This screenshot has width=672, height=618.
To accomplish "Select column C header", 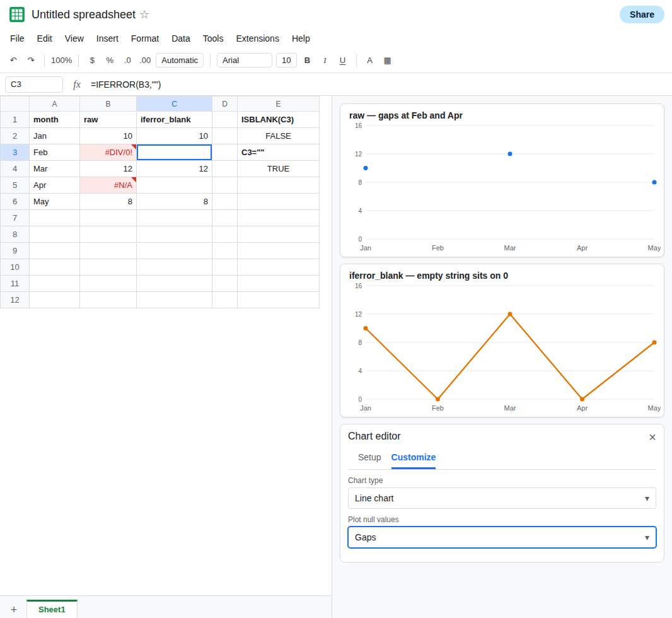I will [175, 103].
